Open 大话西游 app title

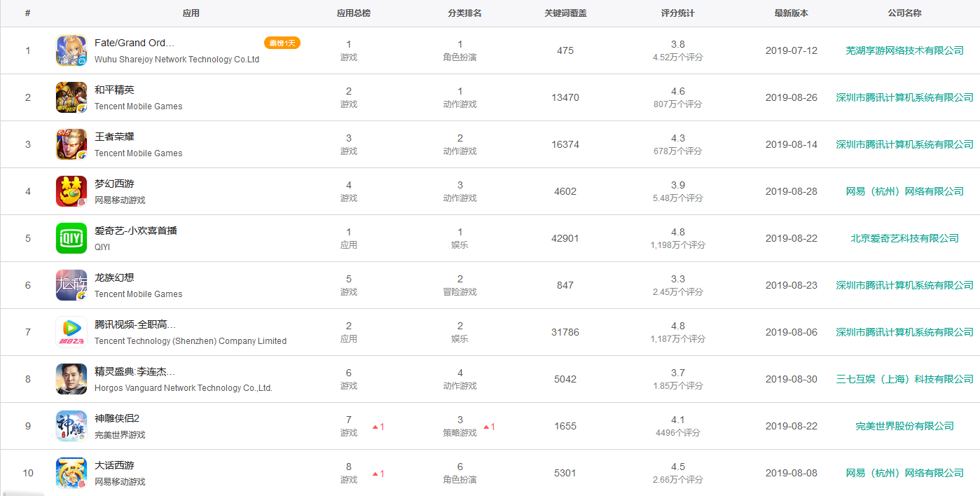click(x=114, y=465)
